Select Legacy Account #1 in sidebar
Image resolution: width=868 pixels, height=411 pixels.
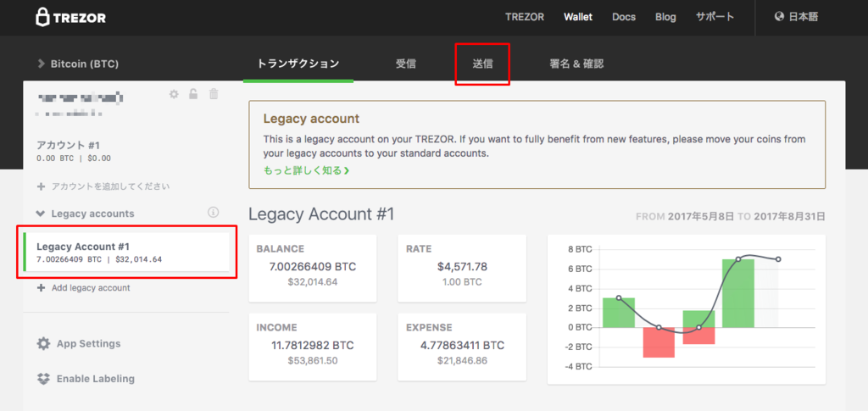[126, 253]
